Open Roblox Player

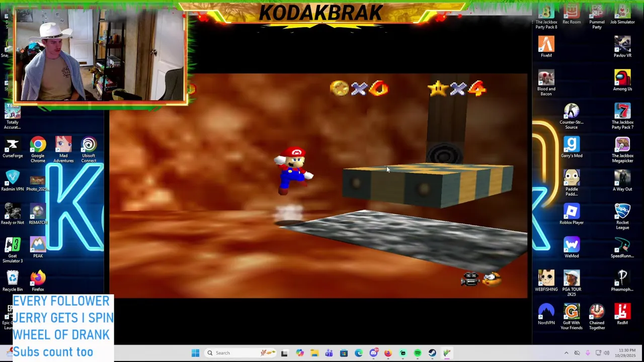(572, 214)
